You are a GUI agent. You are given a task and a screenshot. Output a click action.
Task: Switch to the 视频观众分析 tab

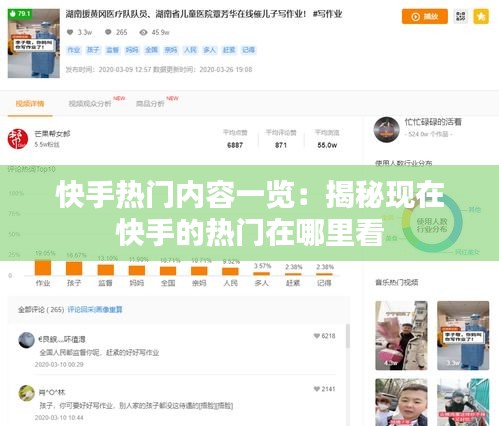(90, 104)
